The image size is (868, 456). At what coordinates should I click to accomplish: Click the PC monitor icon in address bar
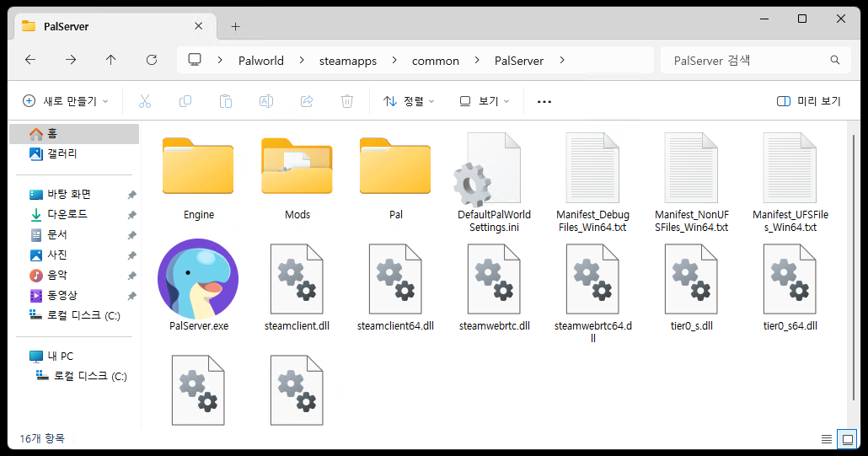(x=195, y=60)
